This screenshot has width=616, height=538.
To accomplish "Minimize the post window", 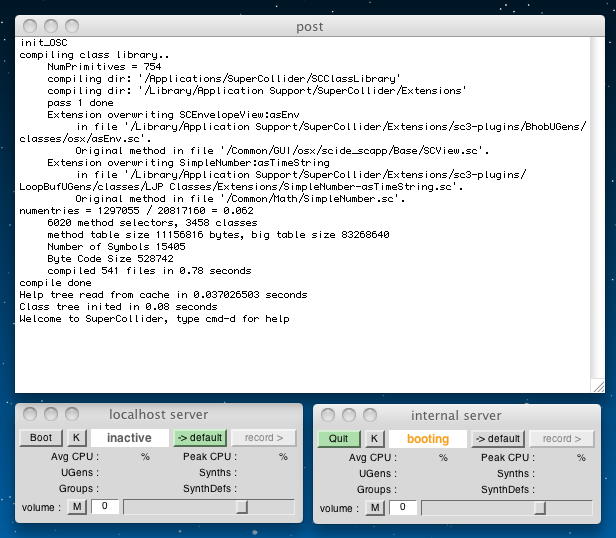I will (51, 26).
